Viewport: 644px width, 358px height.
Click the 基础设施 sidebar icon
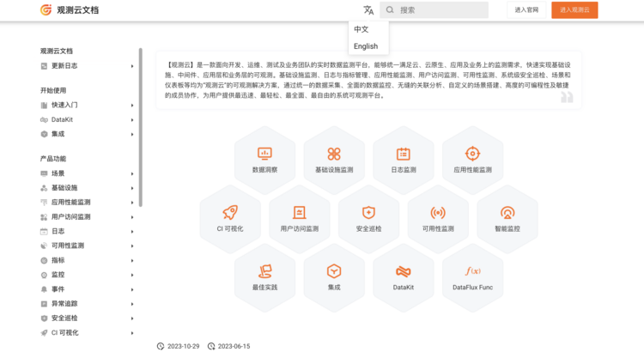(x=44, y=188)
